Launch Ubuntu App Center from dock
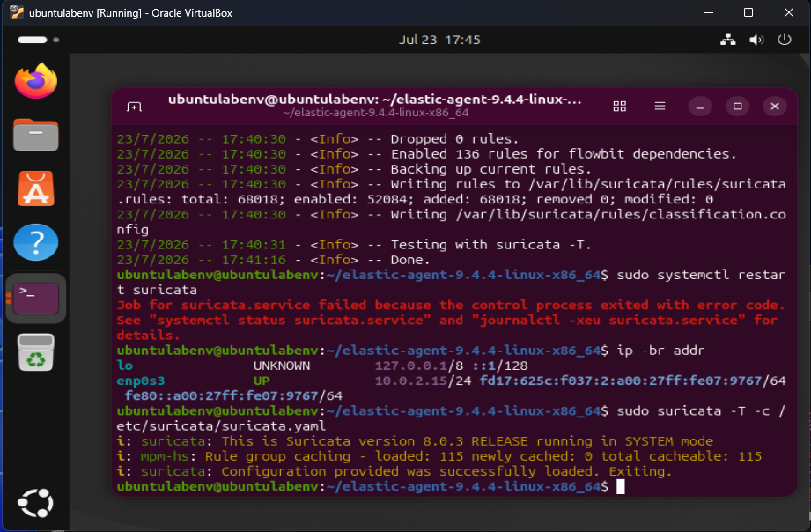 36,188
